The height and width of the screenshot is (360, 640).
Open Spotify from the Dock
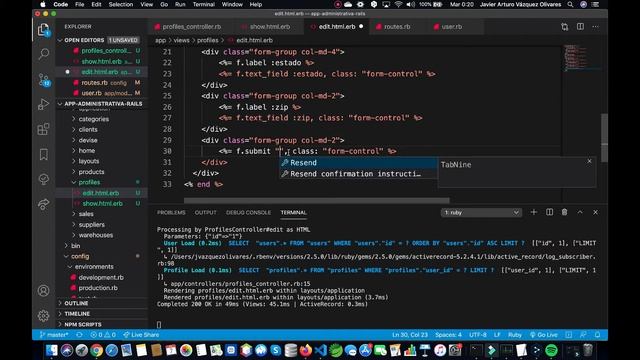551,350
